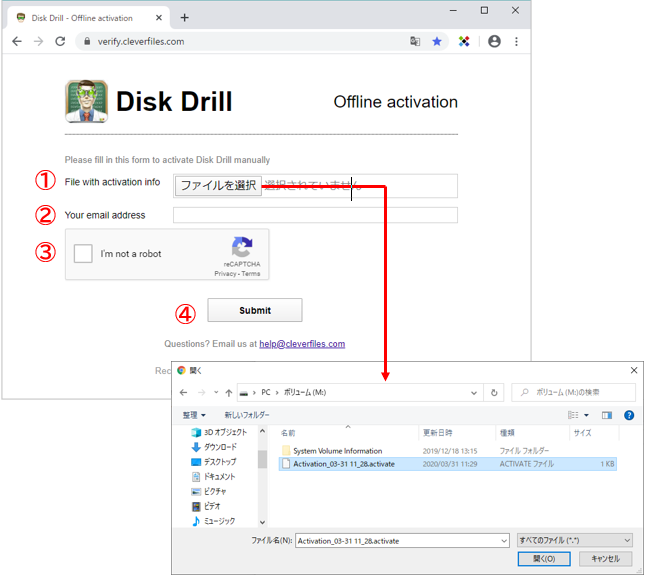The width and height of the screenshot is (648, 577).
Task: Select ビデオ in sidebar
Action: [x=206, y=506]
